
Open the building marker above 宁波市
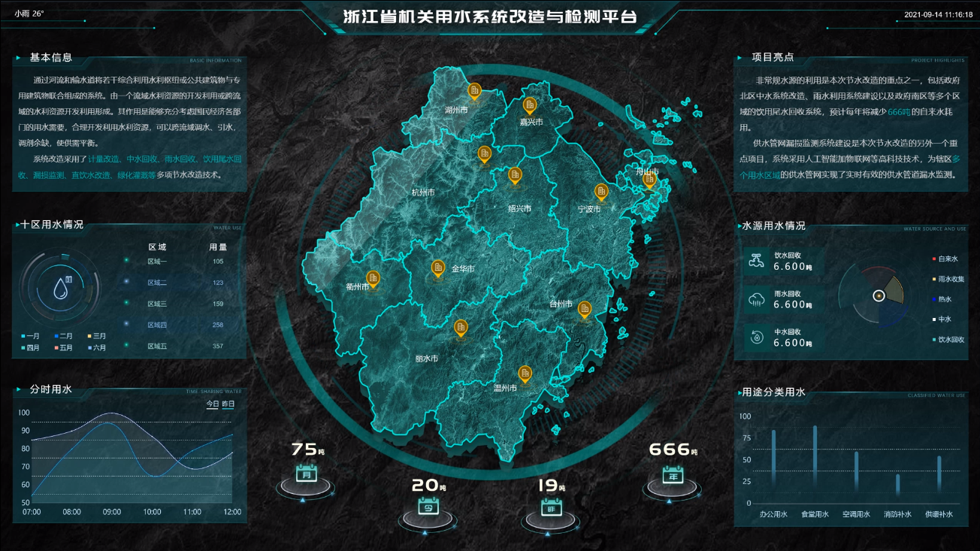click(x=601, y=192)
